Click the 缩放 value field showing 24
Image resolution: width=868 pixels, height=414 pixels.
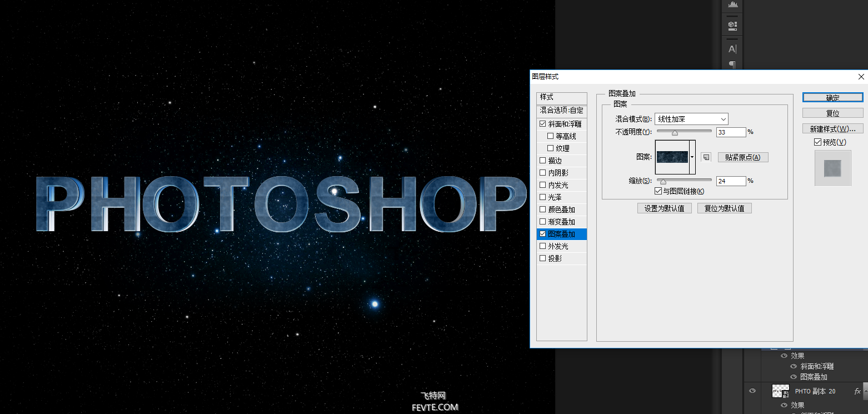tap(731, 181)
